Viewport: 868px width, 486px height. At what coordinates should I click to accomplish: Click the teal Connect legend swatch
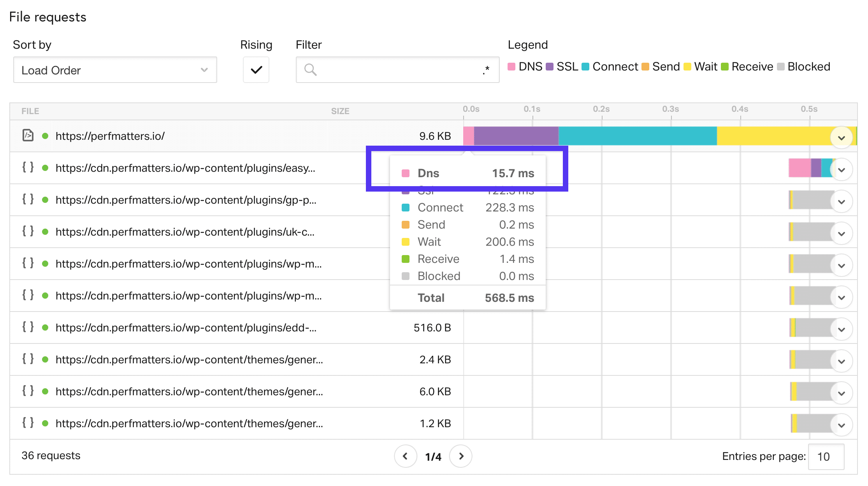(x=585, y=67)
